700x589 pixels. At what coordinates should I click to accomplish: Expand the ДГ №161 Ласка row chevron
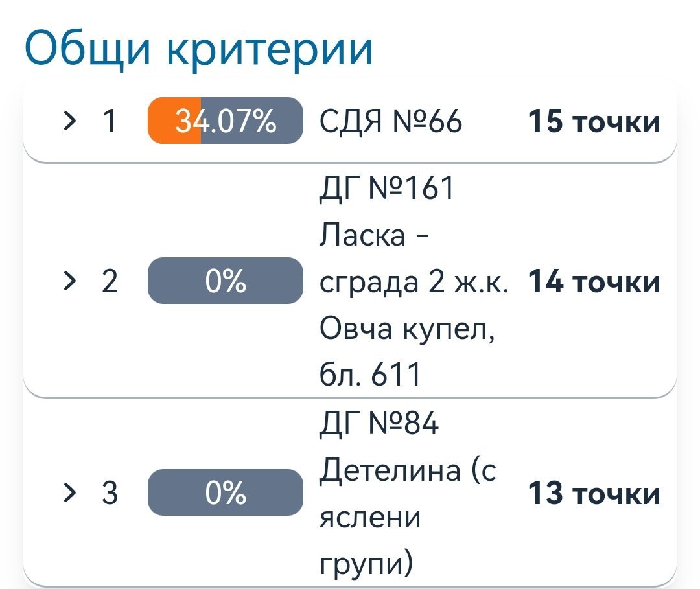tap(68, 281)
